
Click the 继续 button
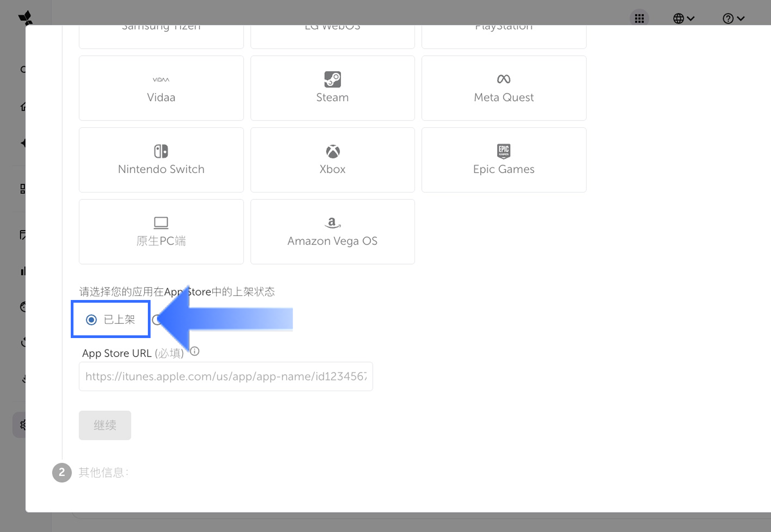click(105, 425)
